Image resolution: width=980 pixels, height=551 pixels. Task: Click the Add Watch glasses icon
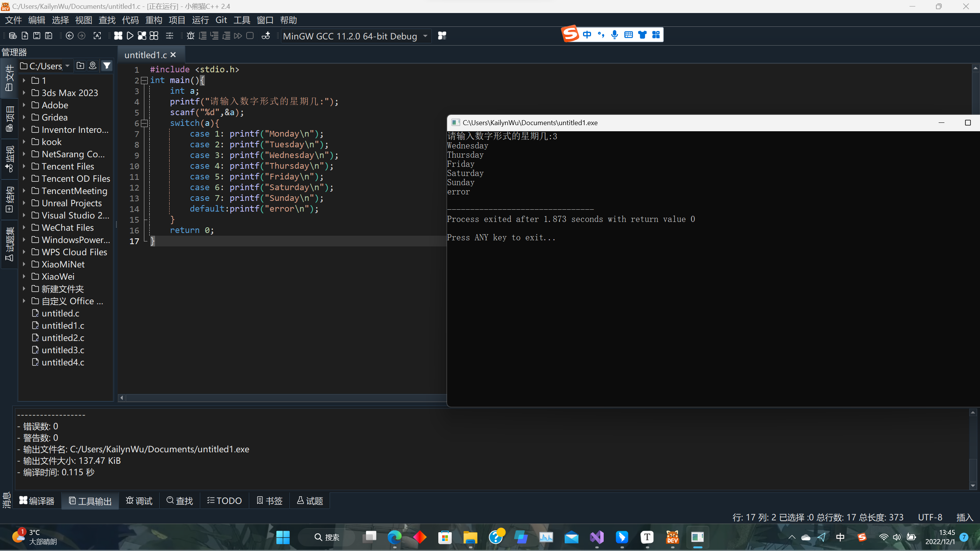(266, 36)
